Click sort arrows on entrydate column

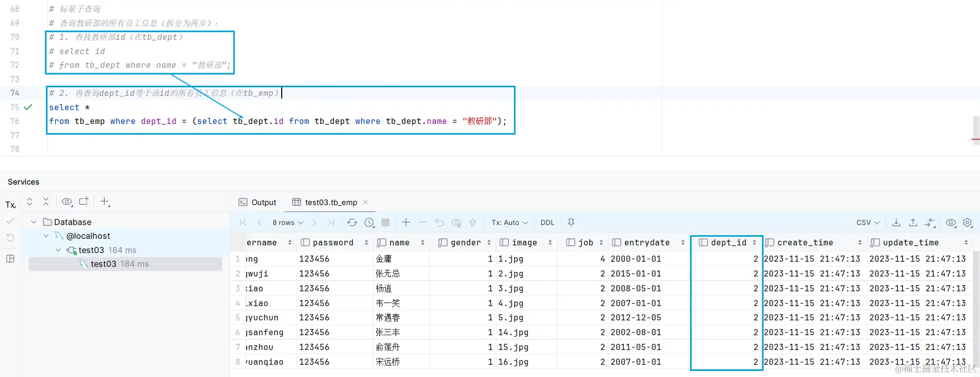(683, 242)
